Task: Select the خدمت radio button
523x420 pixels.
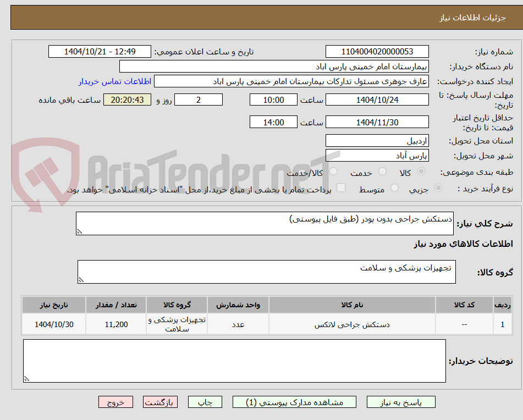Action: point(382,172)
